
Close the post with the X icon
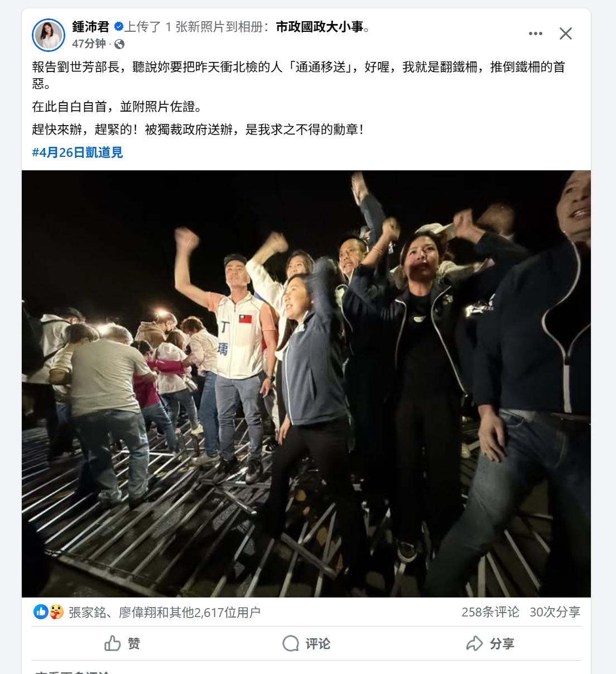[x=566, y=34]
